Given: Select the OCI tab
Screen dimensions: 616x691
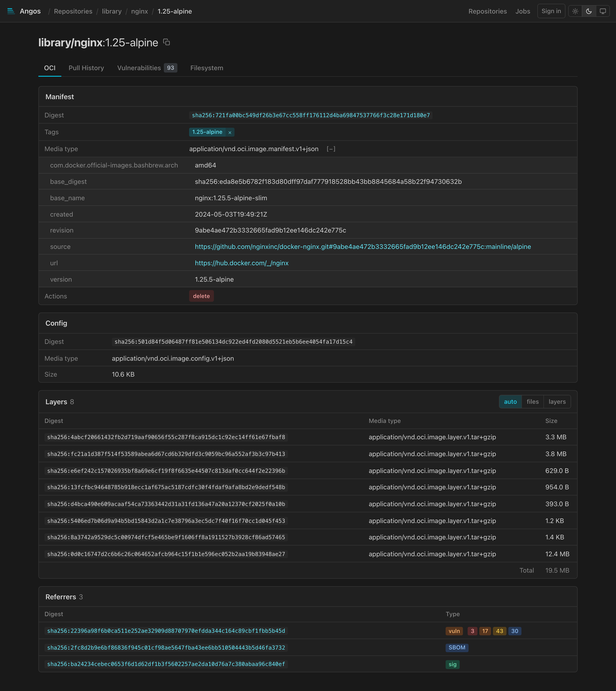Looking at the screenshot, I should pos(50,68).
